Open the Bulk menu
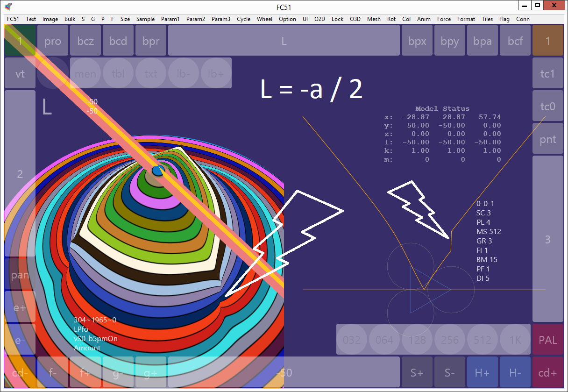Viewport: 568px width, 392px height. click(x=70, y=19)
